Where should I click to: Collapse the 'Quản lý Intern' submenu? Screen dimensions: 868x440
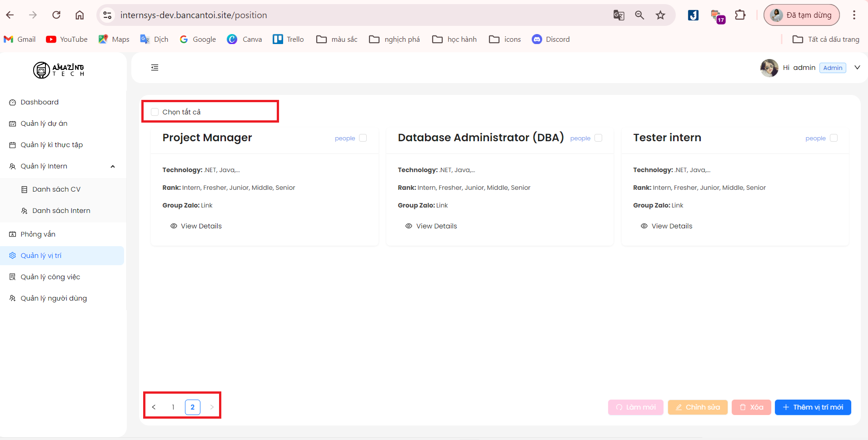point(113,167)
